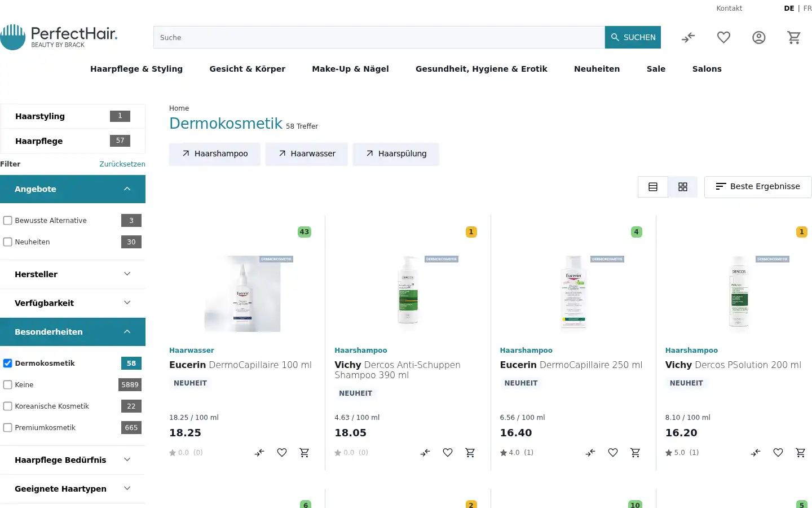Expand the Hersteller filter section
This screenshot has width=812, height=508.
tap(73, 274)
